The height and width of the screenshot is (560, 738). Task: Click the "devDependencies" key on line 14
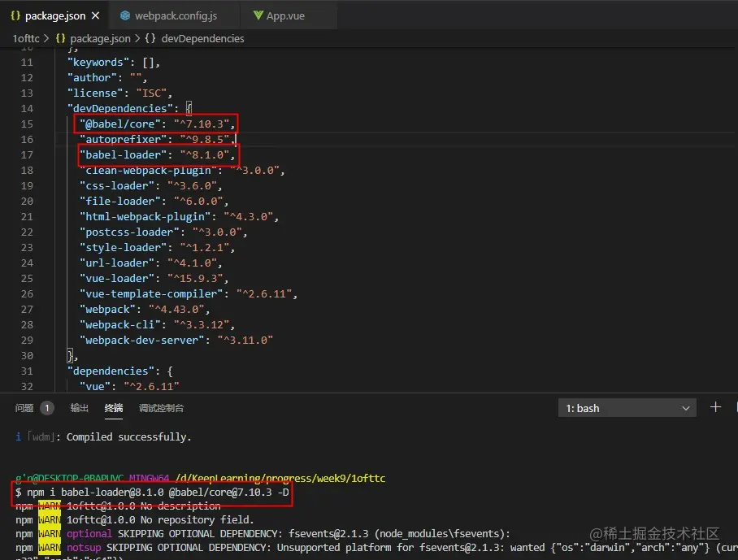119,108
